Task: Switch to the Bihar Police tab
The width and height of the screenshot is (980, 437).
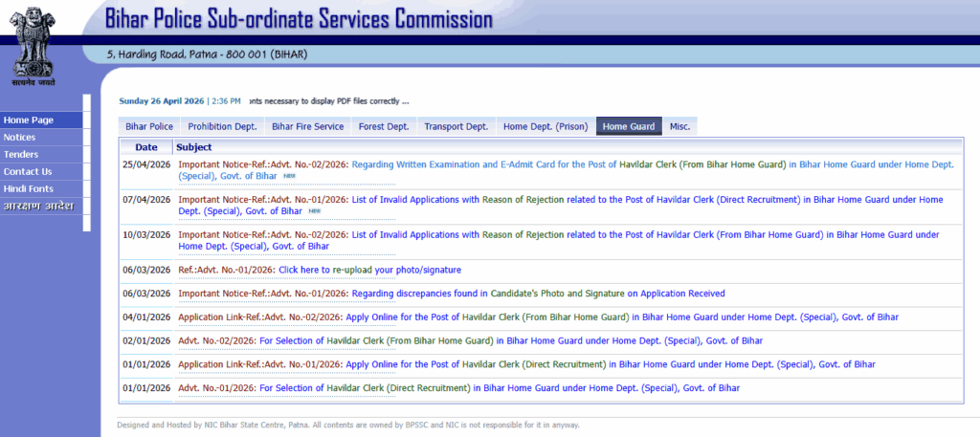Action: 148,126
